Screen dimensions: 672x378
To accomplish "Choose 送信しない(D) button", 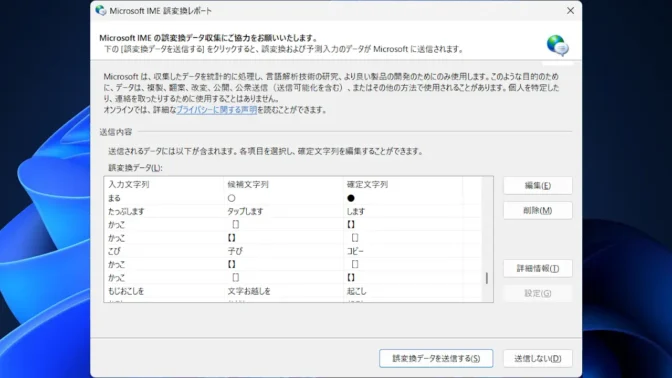I will [x=537, y=358].
